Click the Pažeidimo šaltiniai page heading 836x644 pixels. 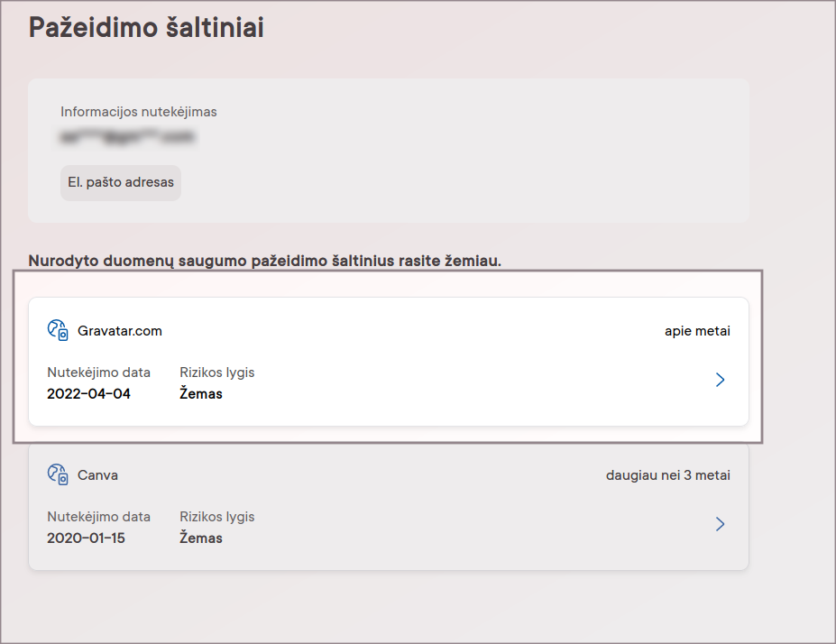click(x=146, y=27)
